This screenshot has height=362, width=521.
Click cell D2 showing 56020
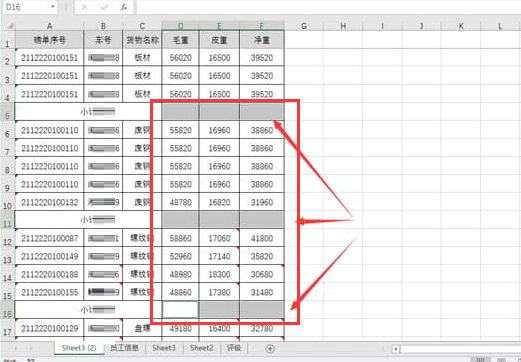tap(180, 58)
